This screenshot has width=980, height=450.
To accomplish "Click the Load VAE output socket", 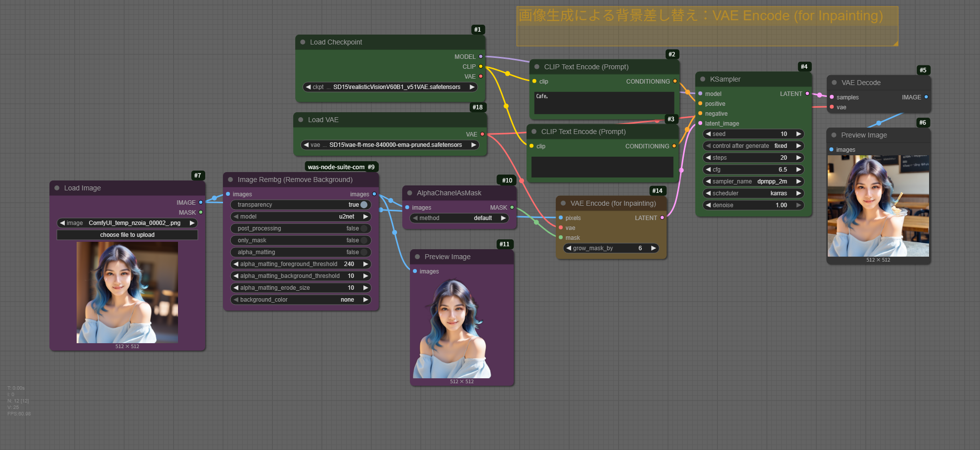I will (x=483, y=134).
